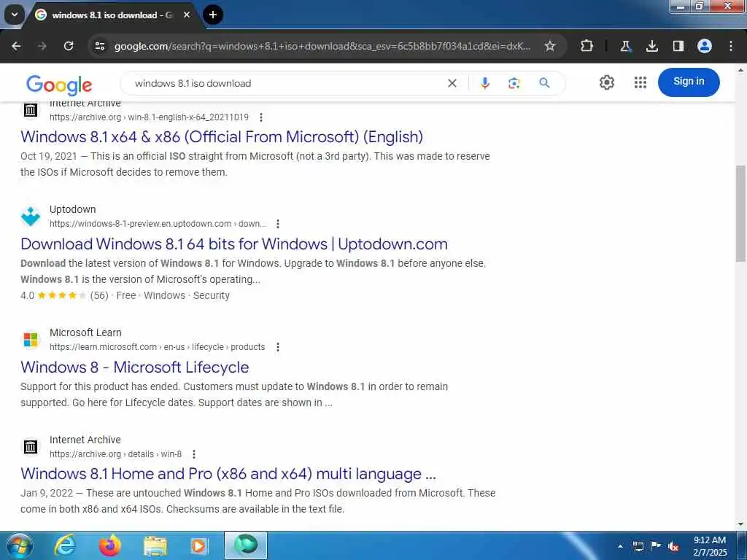Open a new browser tab
The height and width of the screenshot is (560, 747).
tap(213, 15)
